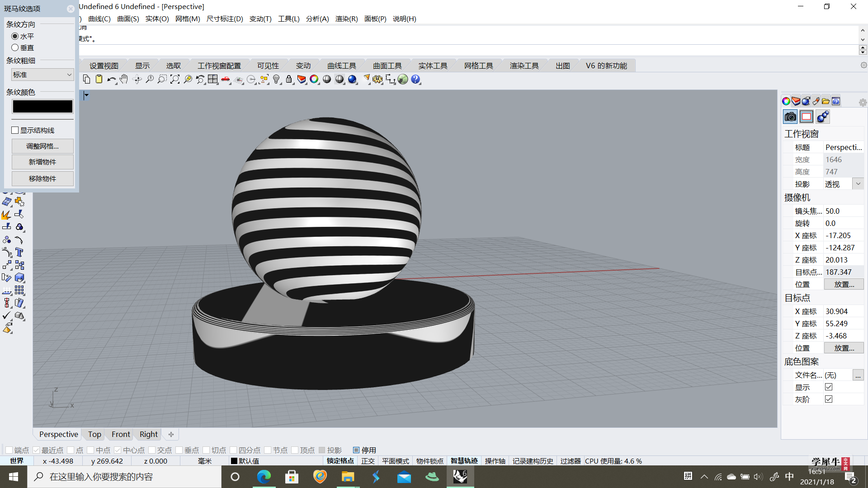Click the Layers icon in top toolbar
Screen dimensions: 868x488
point(302,80)
